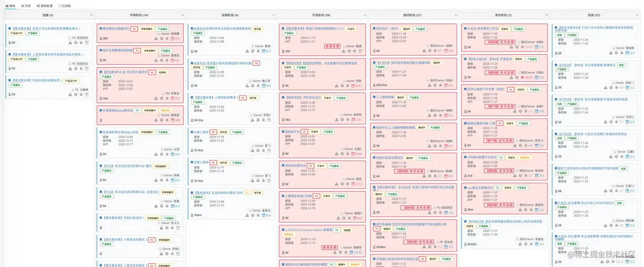The height and width of the screenshot is (267, 644).
Task: Open the 排期阶段 (6) column options menu
Action: [273, 15]
